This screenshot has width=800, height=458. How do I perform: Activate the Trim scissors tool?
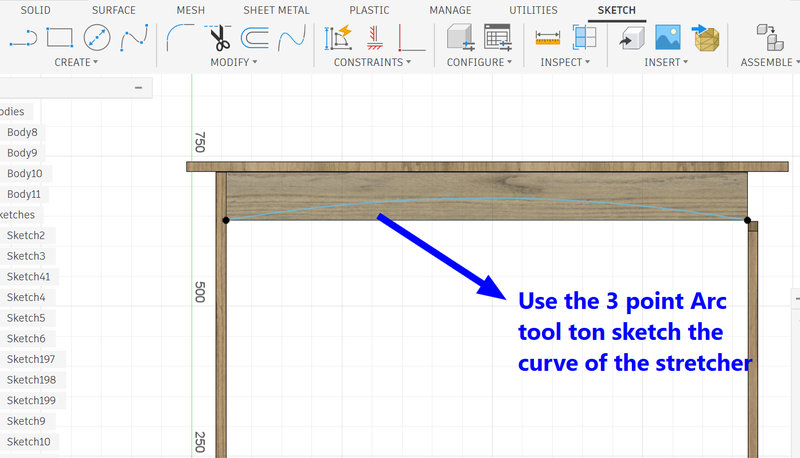click(219, 38)
